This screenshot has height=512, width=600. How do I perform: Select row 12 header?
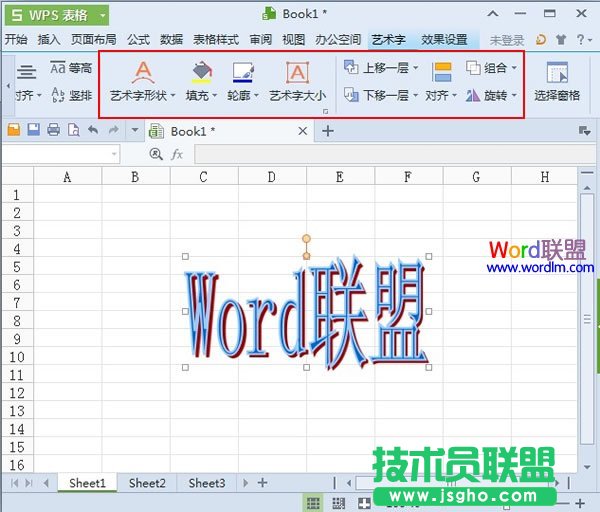click(17, 393)
